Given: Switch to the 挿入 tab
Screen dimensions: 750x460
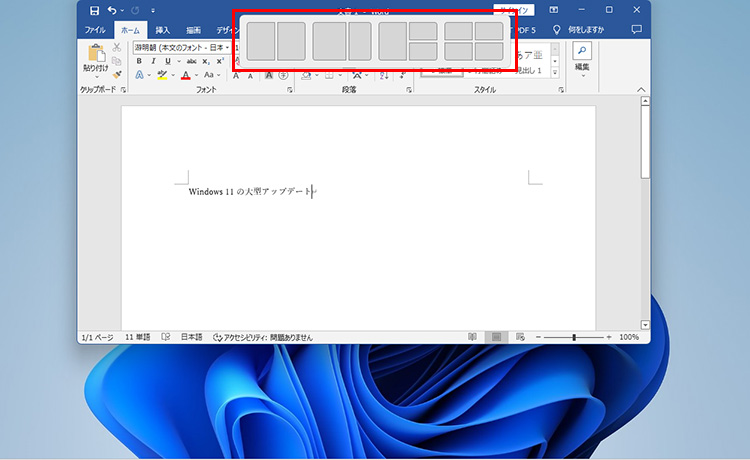Looking at the screenshot, I should tap(163, 30).
